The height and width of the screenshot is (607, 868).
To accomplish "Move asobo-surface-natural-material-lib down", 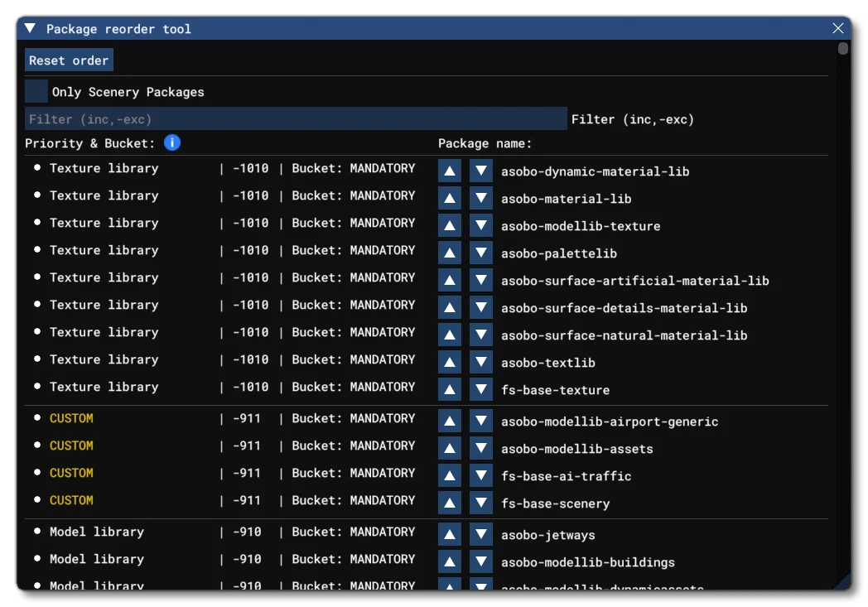I will (x=481, y=335).
